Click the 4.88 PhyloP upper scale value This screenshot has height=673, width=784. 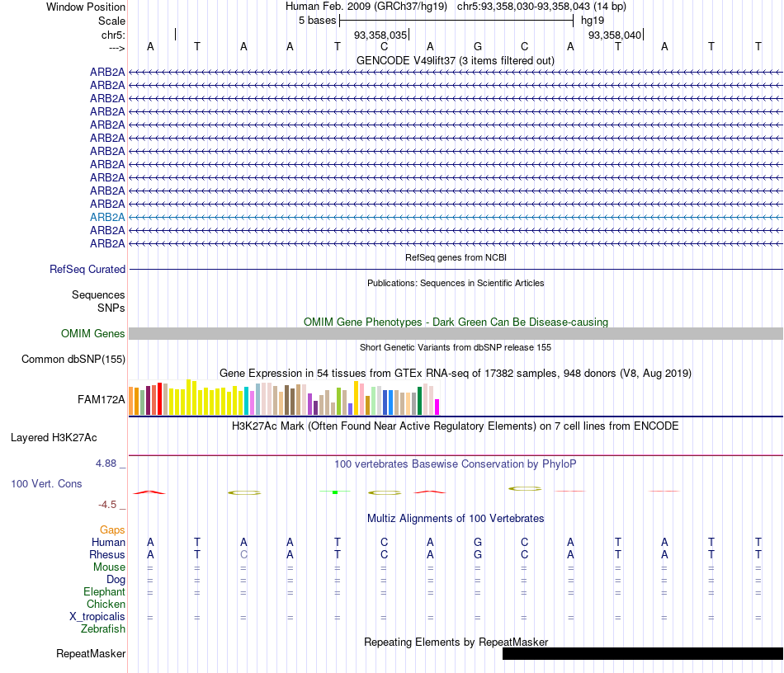coord(106,464)
